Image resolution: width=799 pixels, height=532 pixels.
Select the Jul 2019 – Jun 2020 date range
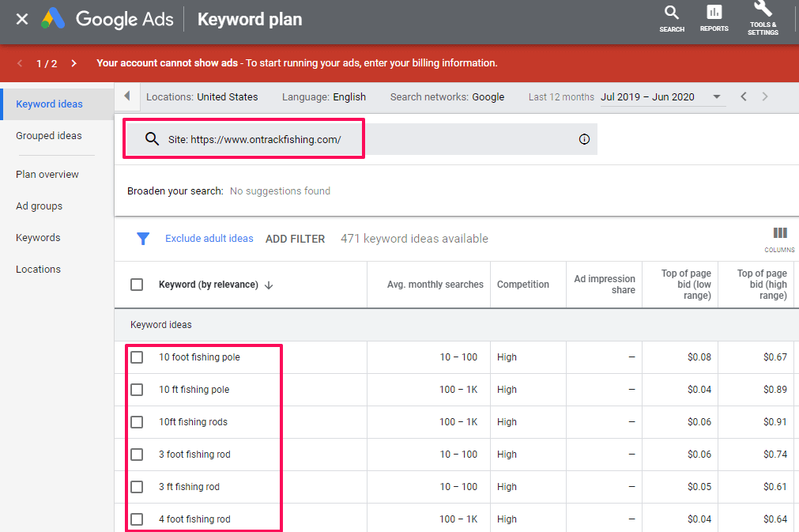click(647, 96)
